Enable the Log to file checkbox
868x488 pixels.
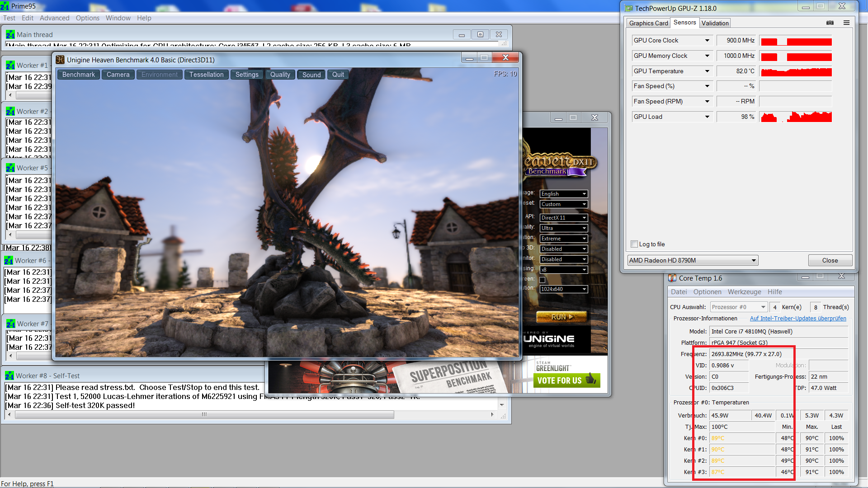[634, 244]
